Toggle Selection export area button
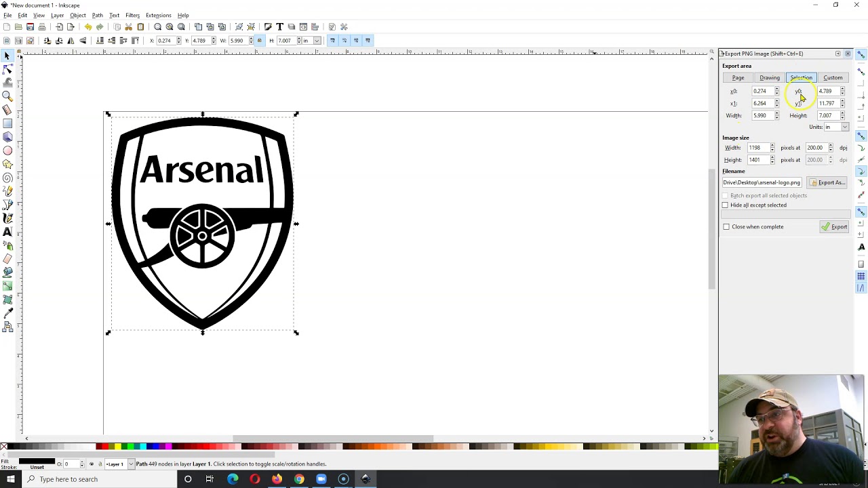The image size is (868, 488). point(801,78)
